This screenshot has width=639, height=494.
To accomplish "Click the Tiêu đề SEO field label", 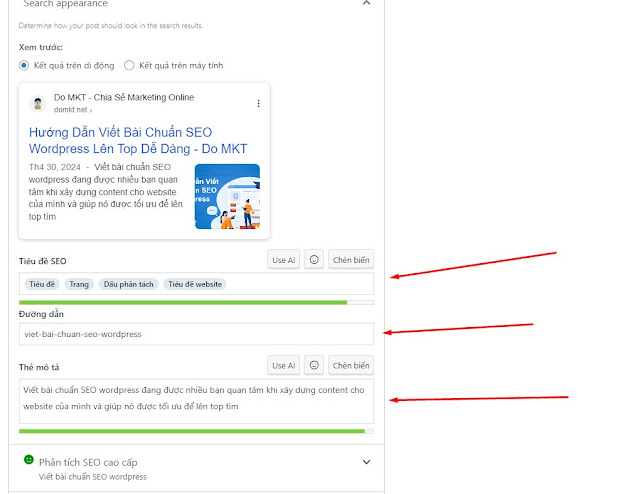I will pyautogui.click(x=42, y=261).
